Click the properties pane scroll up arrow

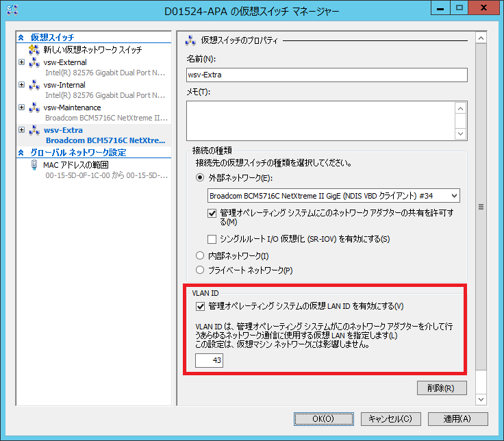pyautogui.click(x=481, y=38)
